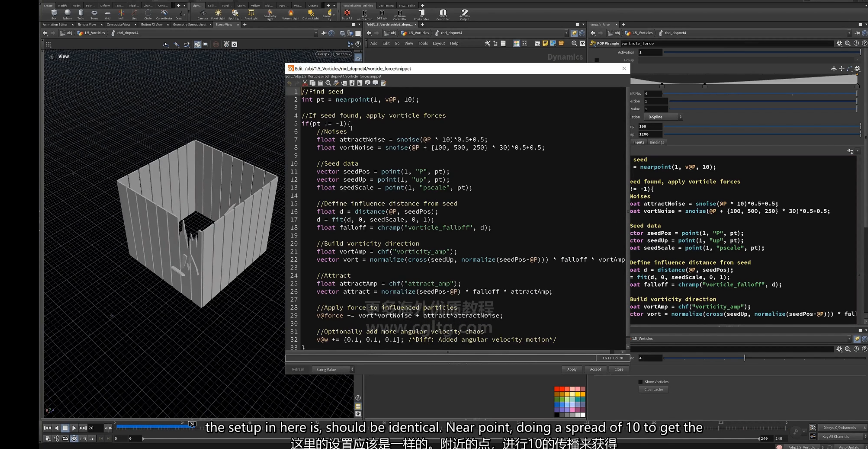Viewport: 868px width, 449px height.
Task: Click the Accept button
Action: pyautogui.click(x=595, y=369)
